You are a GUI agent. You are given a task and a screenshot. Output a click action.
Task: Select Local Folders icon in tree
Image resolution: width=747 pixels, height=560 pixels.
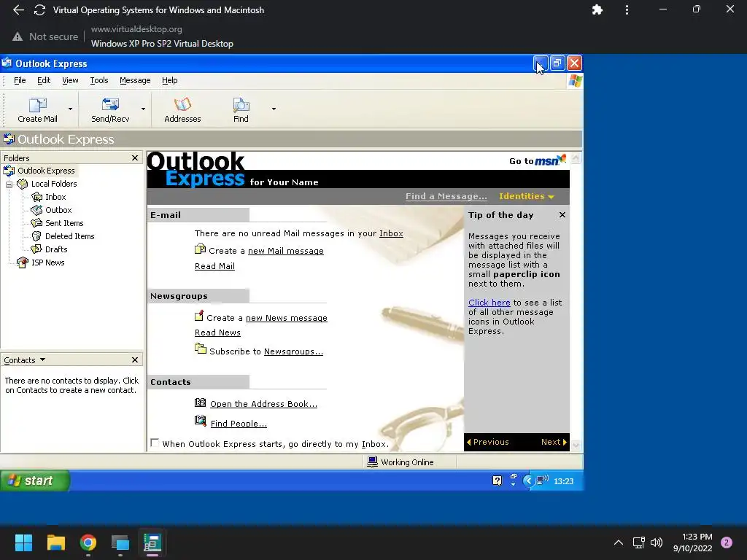23,184
